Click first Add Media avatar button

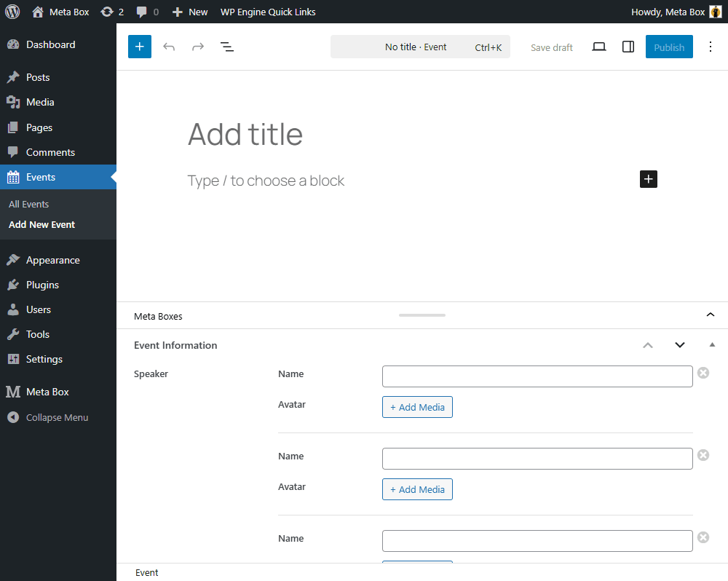point(417,407)
